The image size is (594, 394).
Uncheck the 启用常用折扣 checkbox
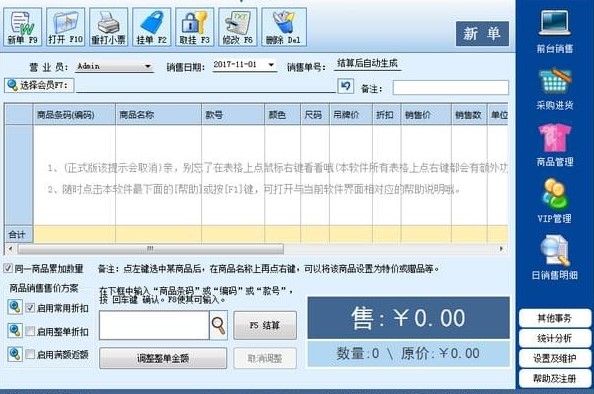pos(30,308)
